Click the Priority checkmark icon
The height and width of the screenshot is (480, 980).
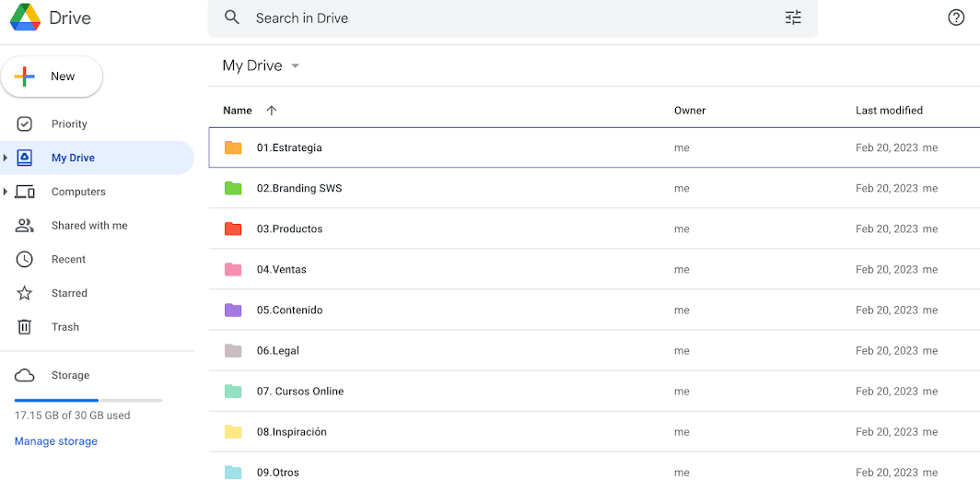[24, 123]
